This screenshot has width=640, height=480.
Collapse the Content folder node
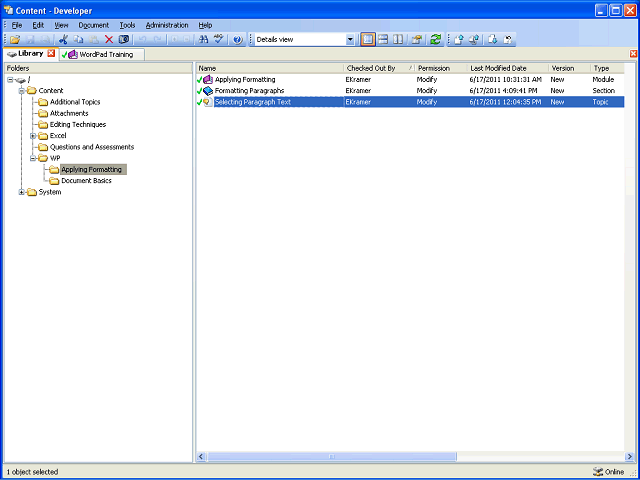(22, 91)
